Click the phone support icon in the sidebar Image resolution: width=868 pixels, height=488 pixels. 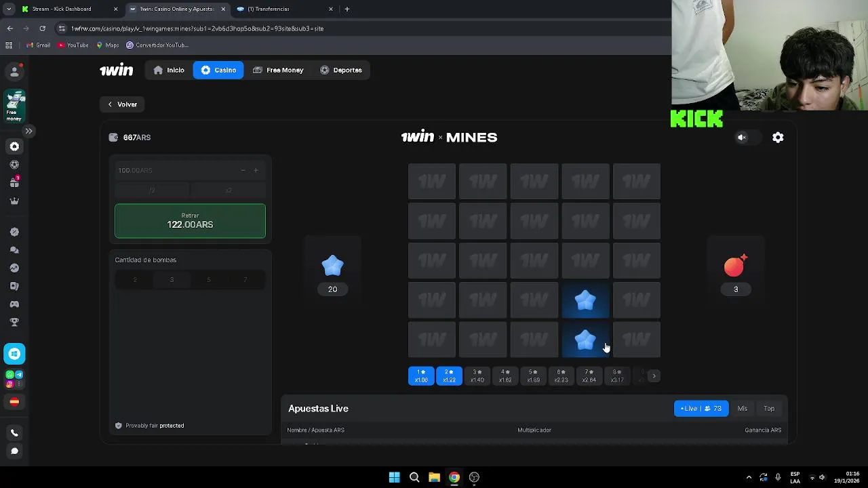tap(14, 433)
